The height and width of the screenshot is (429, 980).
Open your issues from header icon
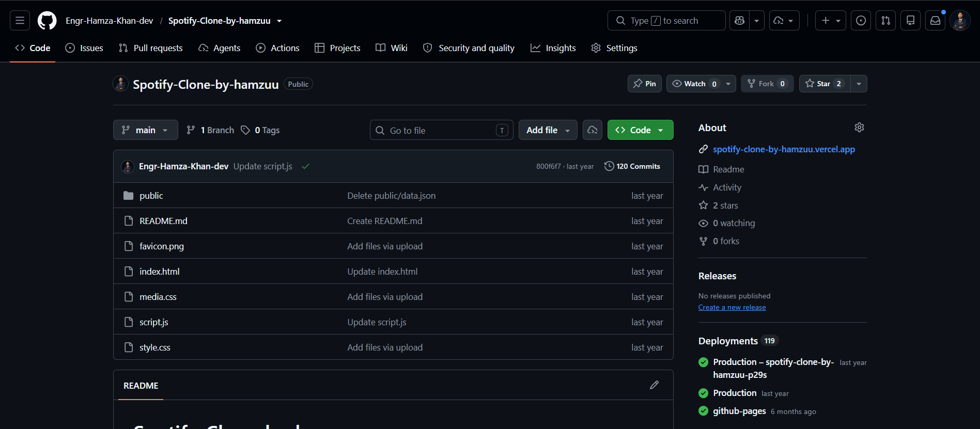[861, 21]
